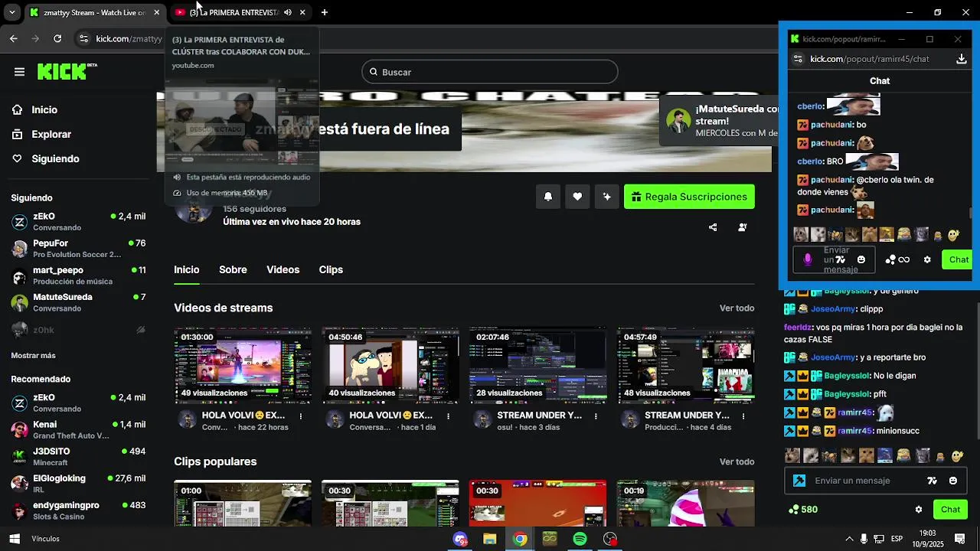The width and height of the screenshot is (980, 551).
Task: Click the heart follow button
Action: [x=577, y=197]
